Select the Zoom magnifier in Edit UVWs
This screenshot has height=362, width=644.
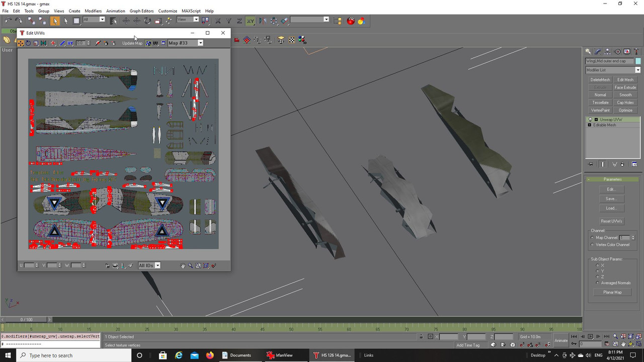(190, 265)
